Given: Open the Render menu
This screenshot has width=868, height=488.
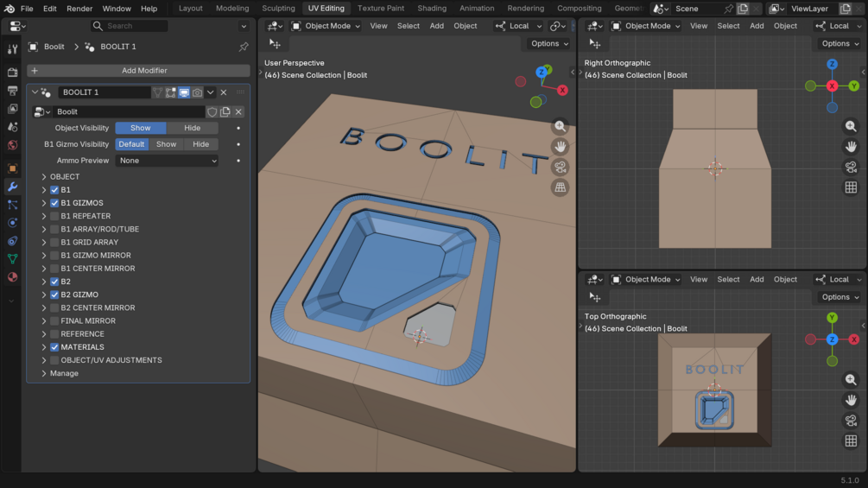Looking at the screenshot, I should 79,9.
